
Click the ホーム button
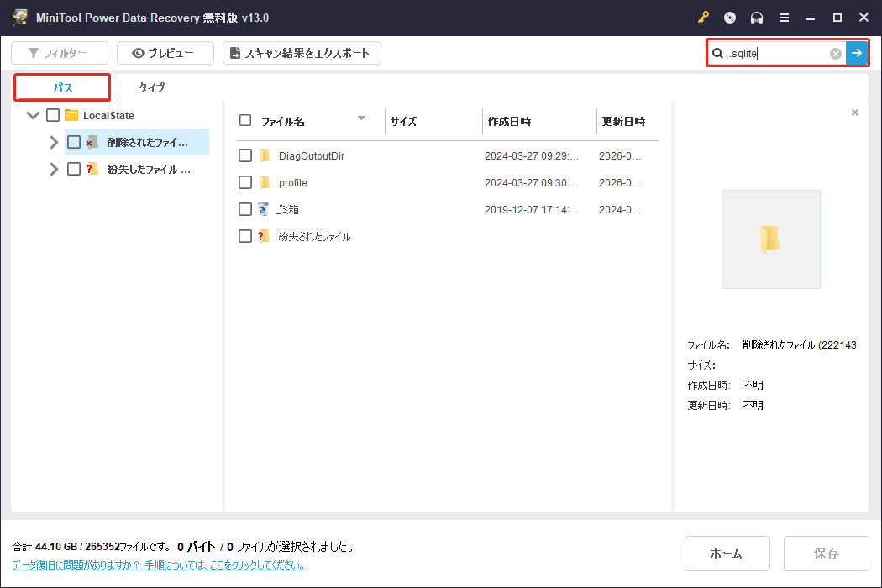(x=727, y=553)
